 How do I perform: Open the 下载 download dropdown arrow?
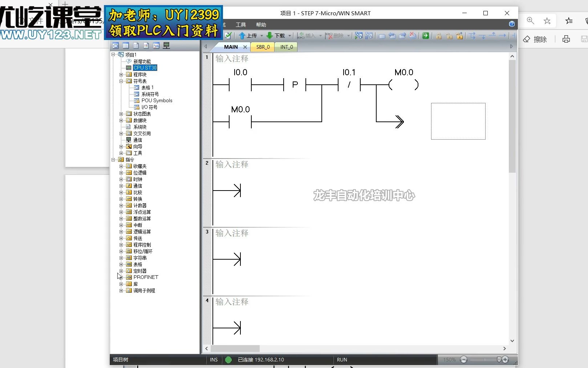tap(289, 36)
